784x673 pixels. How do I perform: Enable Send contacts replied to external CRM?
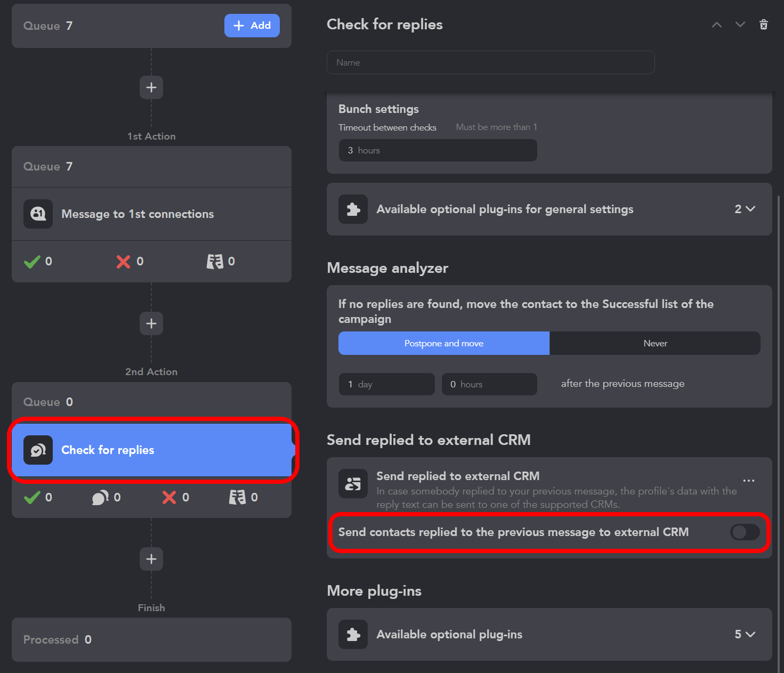(744, 532)
